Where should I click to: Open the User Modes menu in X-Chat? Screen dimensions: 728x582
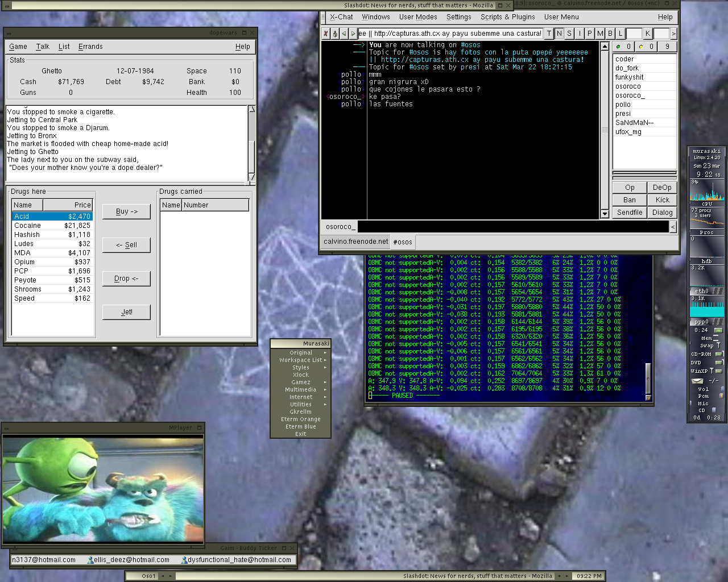(418, 17)
